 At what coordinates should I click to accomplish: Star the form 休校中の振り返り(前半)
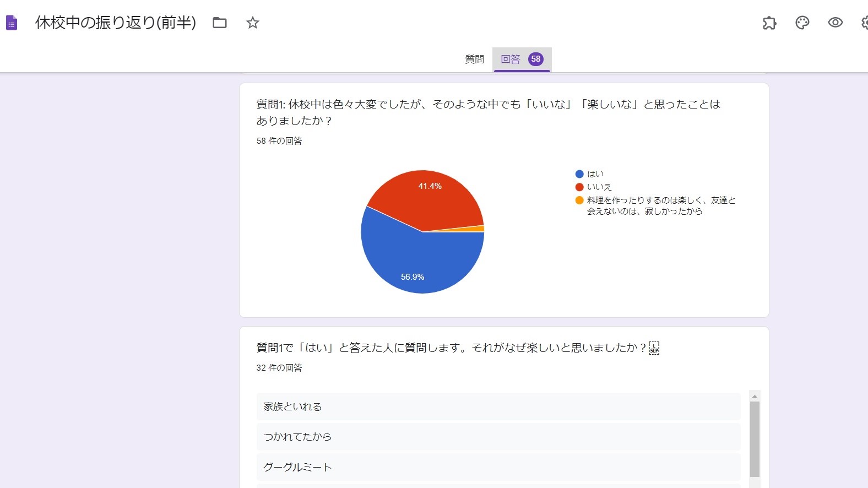click(x=253, y=23)
